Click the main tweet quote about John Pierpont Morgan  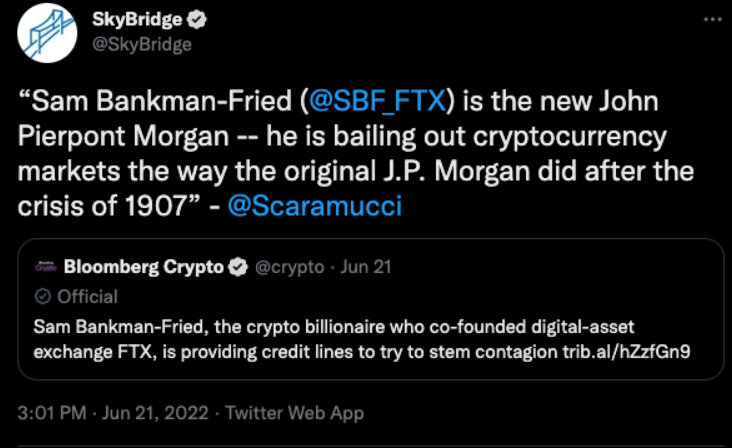[x=356, y=154]
